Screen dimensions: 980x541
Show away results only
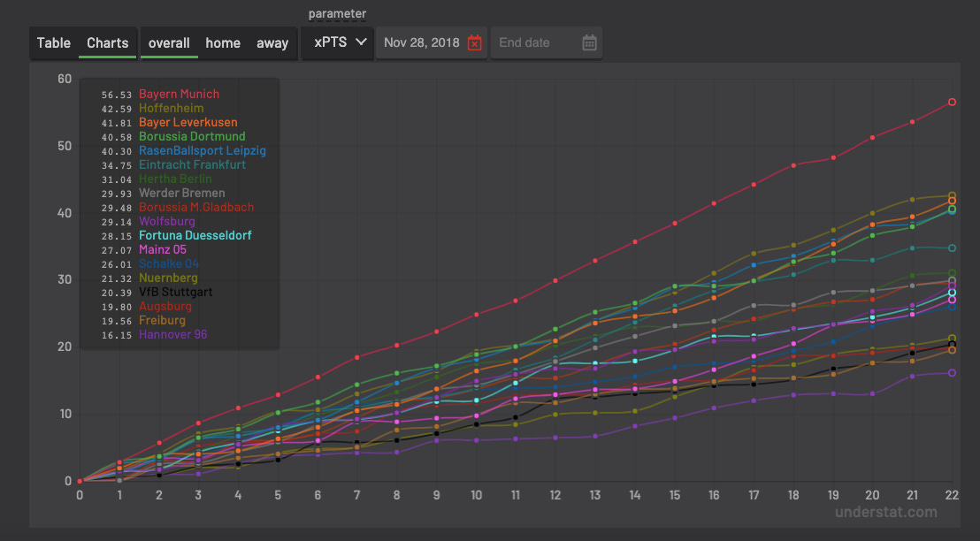click(x=272, y=43)
